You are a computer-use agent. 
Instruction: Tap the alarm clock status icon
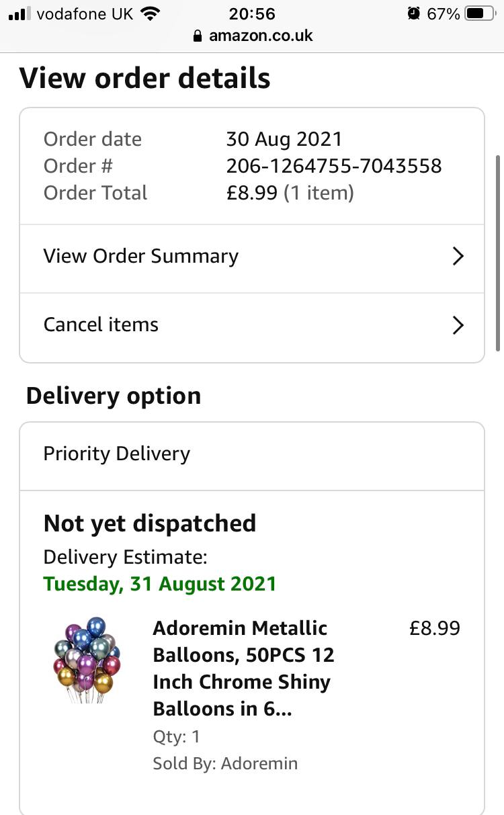click(413, 13)
